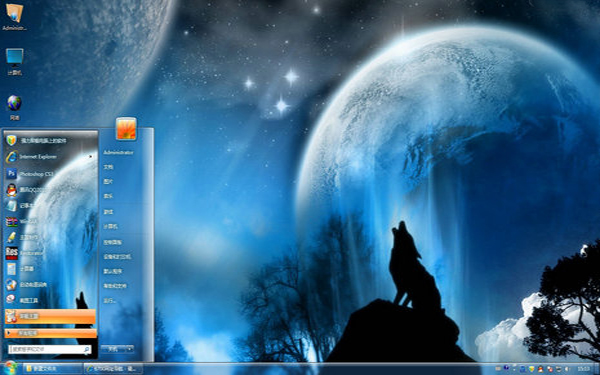The width and height of the screenshot is (600, 375).
Task: Open the shutdown options arrow next to 关机
Action: (130, 349)
